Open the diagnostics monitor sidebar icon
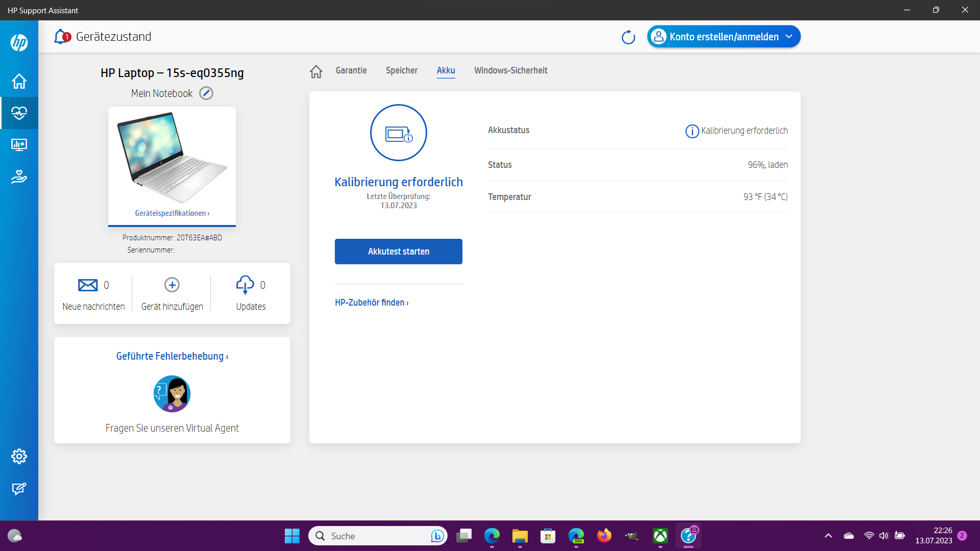This screenshot has height=551, width=980. click(x=19, y=145)
